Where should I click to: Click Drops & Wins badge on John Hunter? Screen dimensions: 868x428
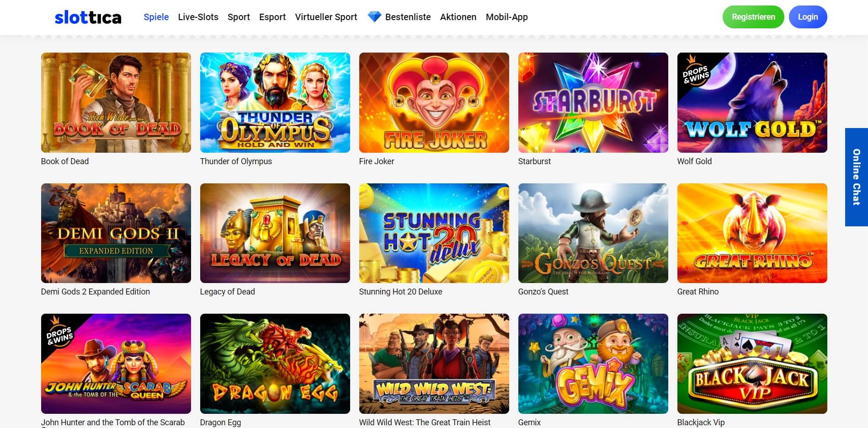(59, 332)
